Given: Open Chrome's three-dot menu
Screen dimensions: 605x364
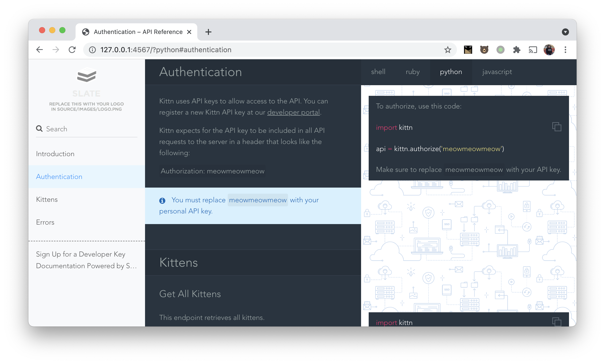Looking at the screenshot, I should click(x=565, y=50).
